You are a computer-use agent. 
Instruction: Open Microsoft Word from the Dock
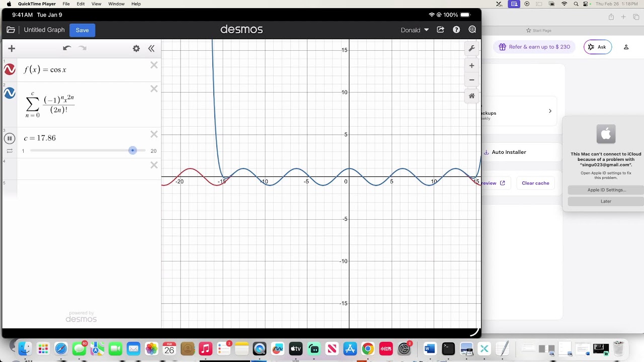(430, 348)
